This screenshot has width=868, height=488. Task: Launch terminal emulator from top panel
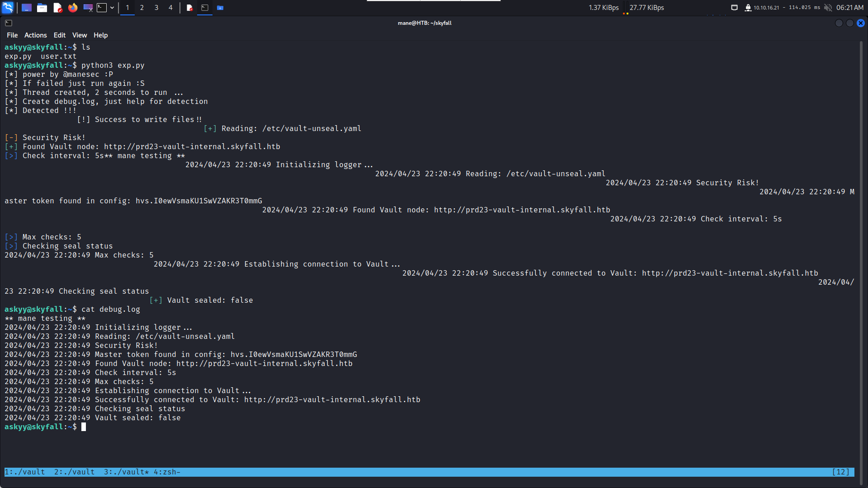tap(102, 8)
